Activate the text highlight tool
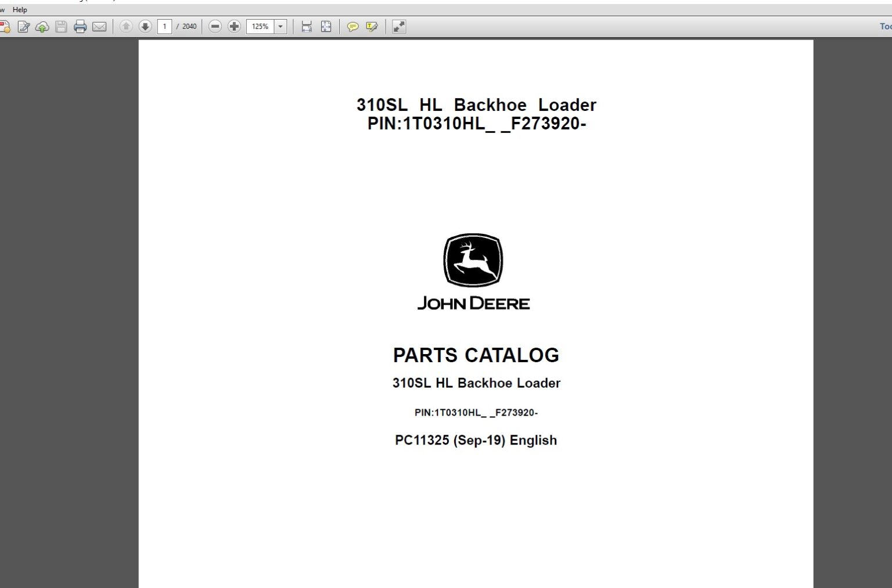This screenshot has height=588, width=892. click(372, 27)
